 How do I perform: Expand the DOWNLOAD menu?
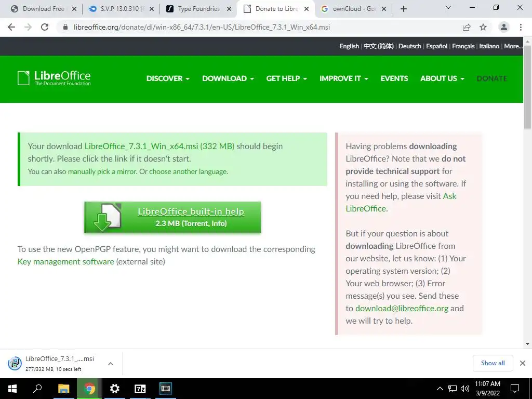click(228, 78)
